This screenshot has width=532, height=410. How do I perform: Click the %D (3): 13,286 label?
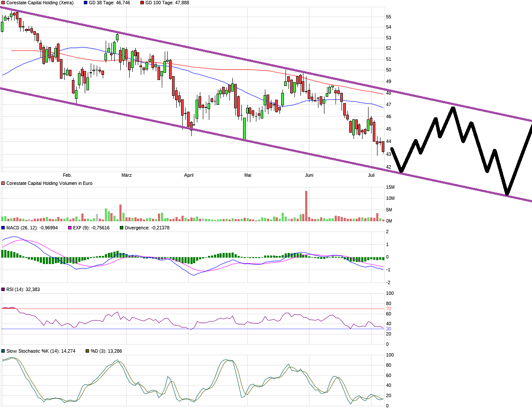click(x=106, y=351)
